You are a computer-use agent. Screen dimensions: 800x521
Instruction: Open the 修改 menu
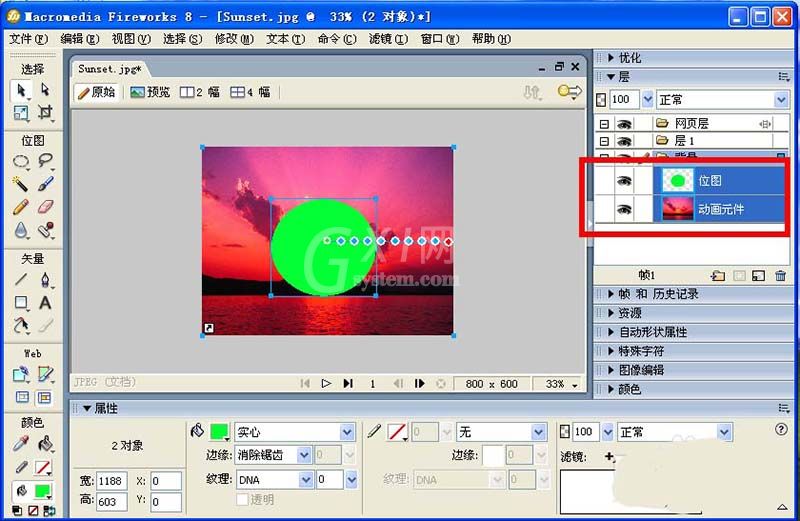coord(234,39)
